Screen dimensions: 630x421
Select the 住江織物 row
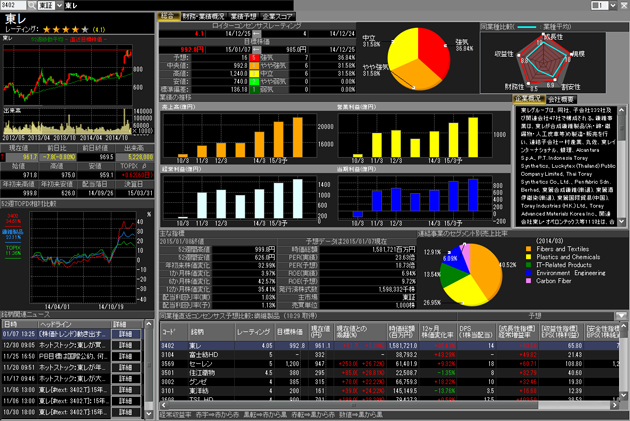[x=389, y=373]
